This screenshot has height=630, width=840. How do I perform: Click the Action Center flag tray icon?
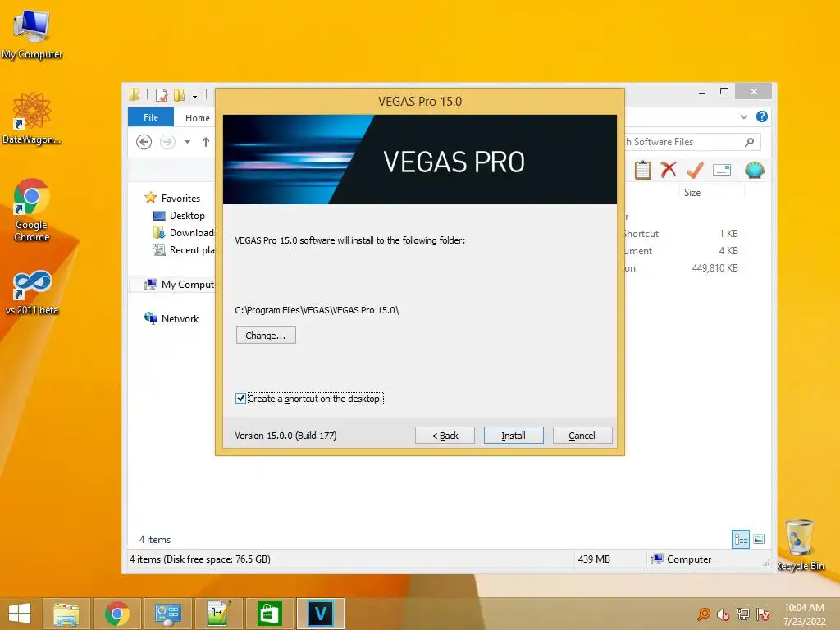coord(763,614)
